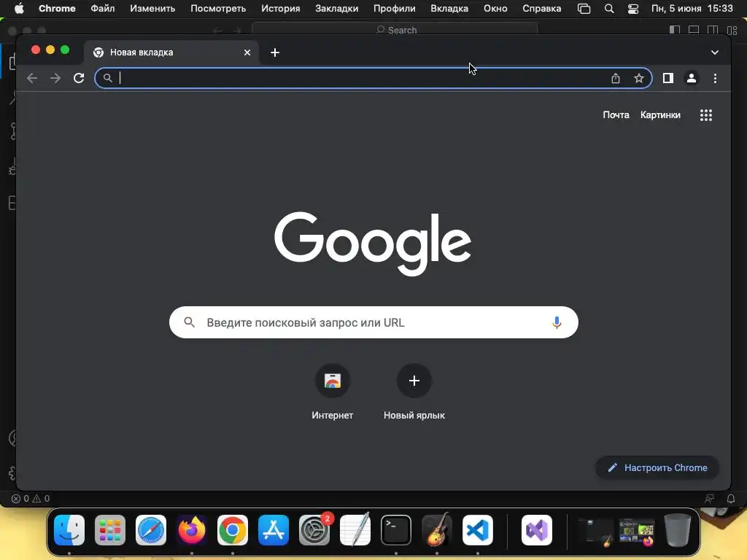Launch Firefox from the Dock

192,530
